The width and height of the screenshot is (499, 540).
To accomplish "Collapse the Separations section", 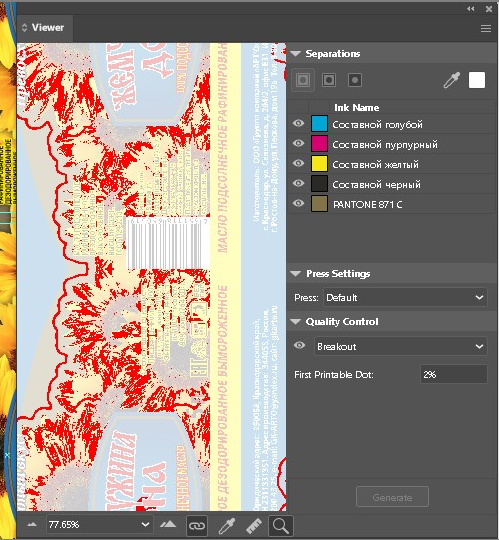I will (x=295, y=54).
